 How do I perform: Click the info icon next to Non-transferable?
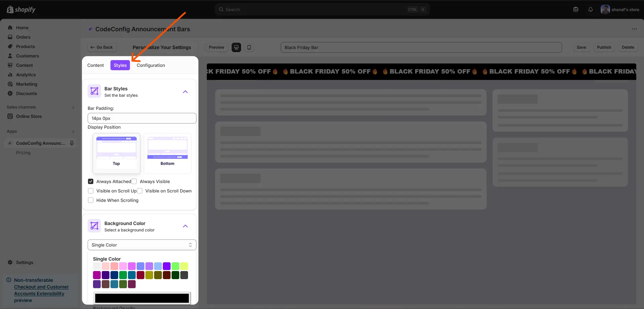coord(9,280)
